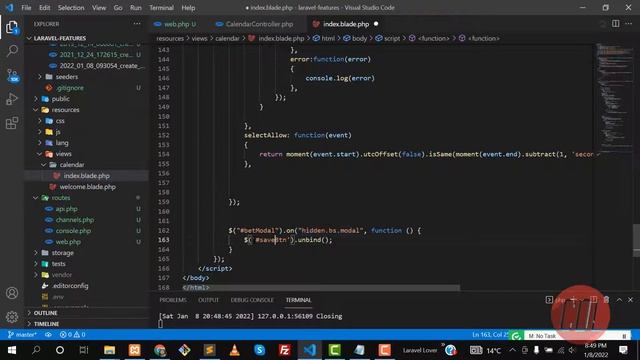Open the Search view in activity bar
The image size is (640, 360).
coord(12,51)
